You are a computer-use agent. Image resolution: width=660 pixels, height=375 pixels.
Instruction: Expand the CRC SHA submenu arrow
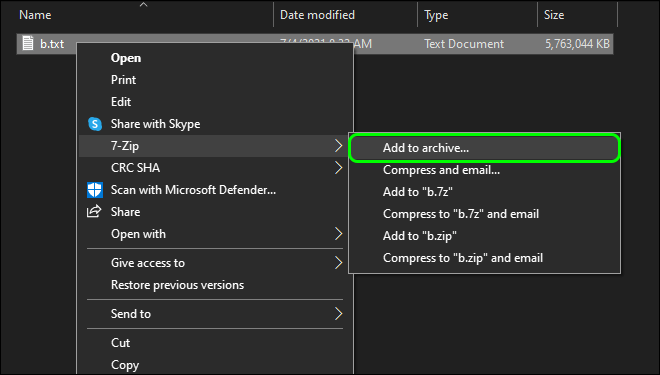(x=338, y=168)
